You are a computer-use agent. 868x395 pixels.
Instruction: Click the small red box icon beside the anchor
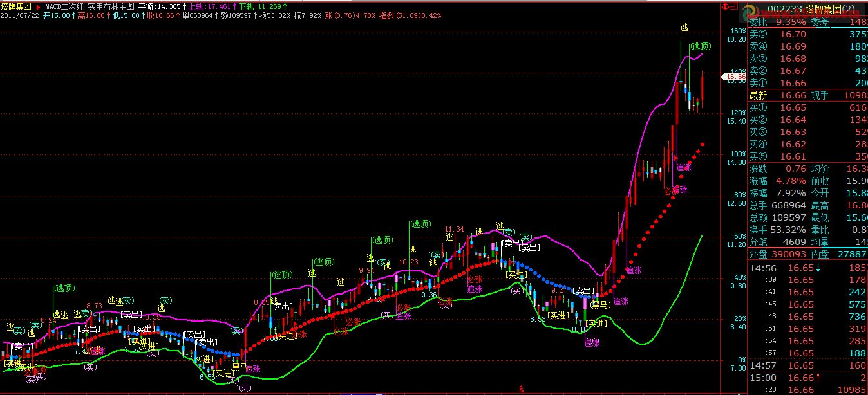[x=732, y=6]
